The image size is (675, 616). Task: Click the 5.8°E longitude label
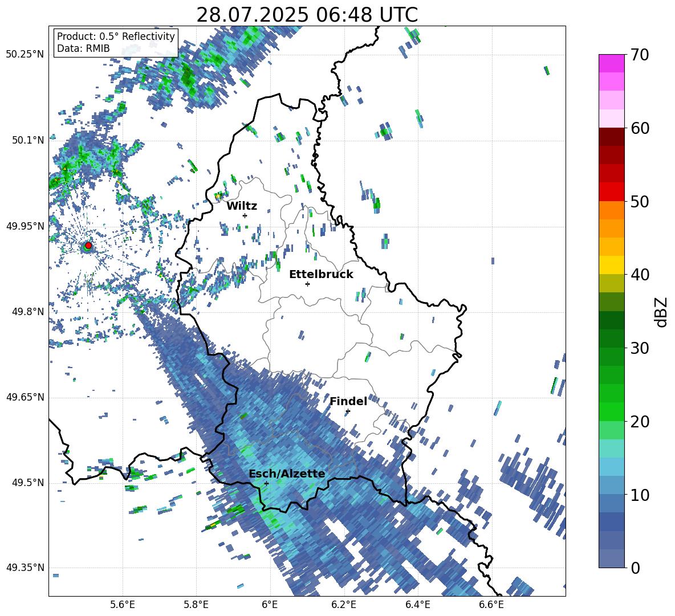click(x=196, y=605)
